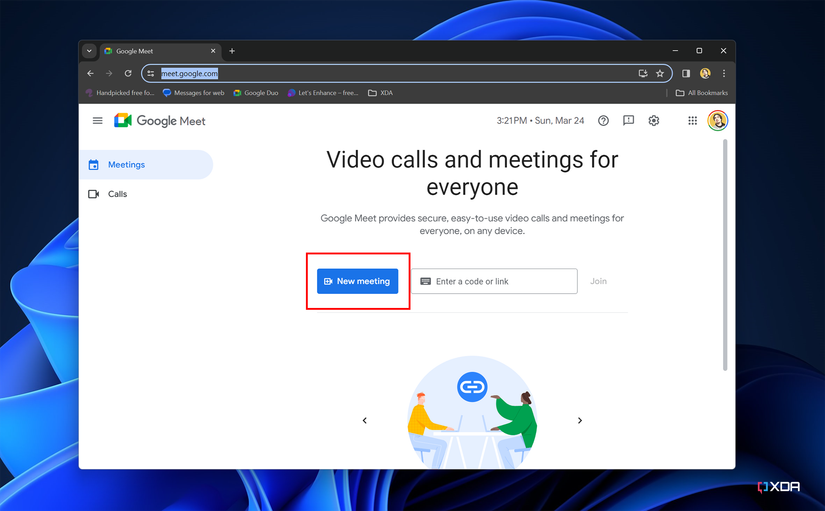The height and width of the screenshot is (511, 825).
Task: Open a new browser tab
Action: [232, 51]
